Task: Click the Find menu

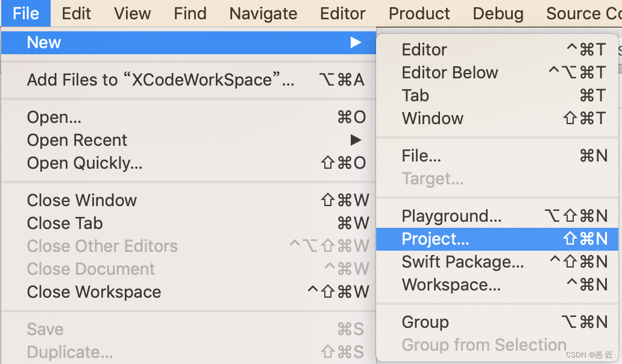Action: (x=190, y=13)
